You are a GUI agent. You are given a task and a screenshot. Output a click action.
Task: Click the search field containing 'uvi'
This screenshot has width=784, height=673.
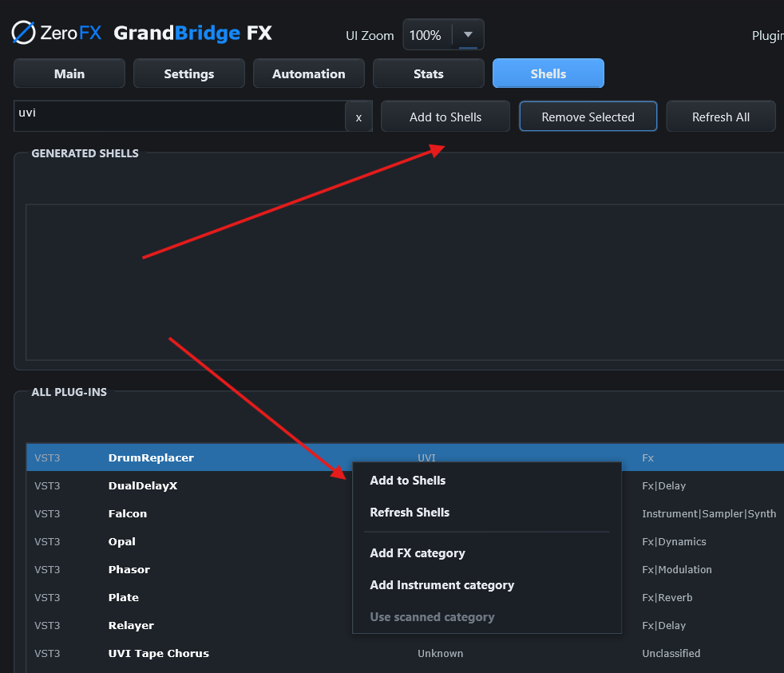180,116
